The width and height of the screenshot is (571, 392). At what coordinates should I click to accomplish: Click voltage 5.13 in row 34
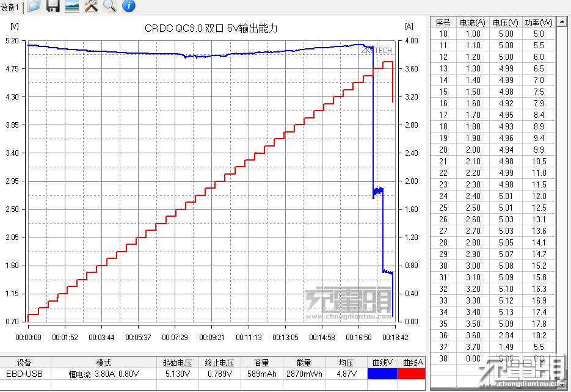tap(506, 312)
